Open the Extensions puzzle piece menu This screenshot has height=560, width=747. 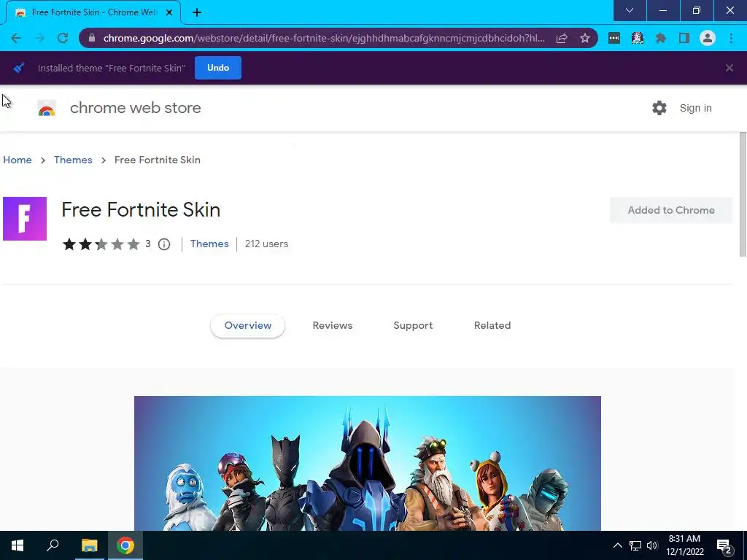pos(661,38)
